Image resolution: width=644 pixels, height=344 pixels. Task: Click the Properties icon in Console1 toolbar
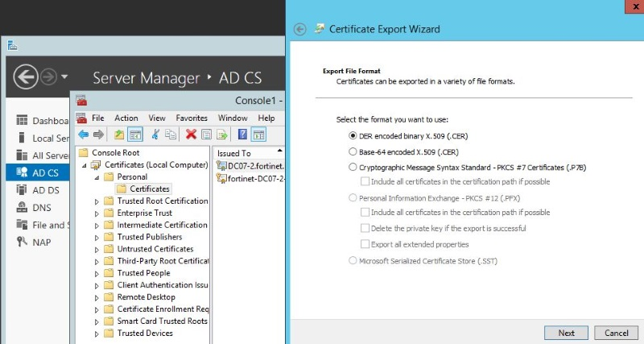(207, 135)
